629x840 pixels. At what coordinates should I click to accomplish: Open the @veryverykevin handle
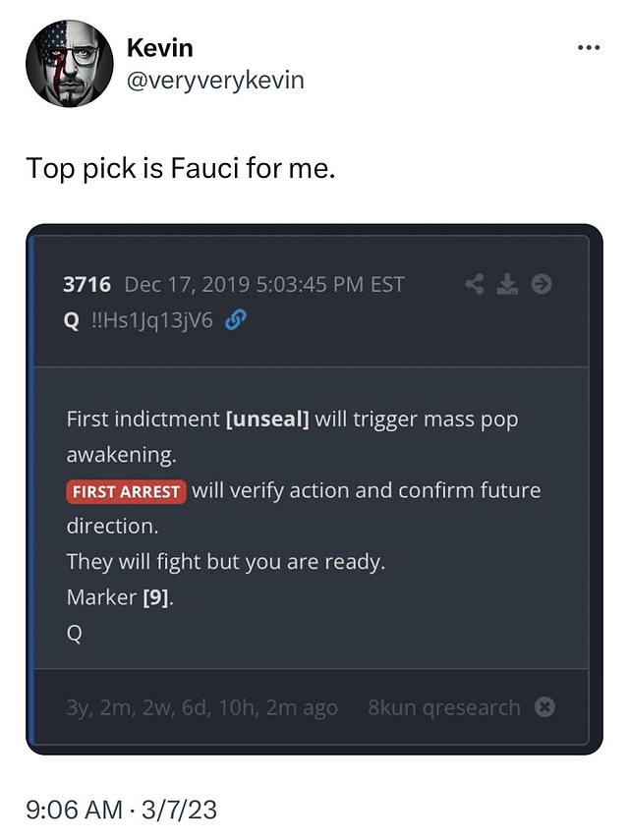pos(215,81)
